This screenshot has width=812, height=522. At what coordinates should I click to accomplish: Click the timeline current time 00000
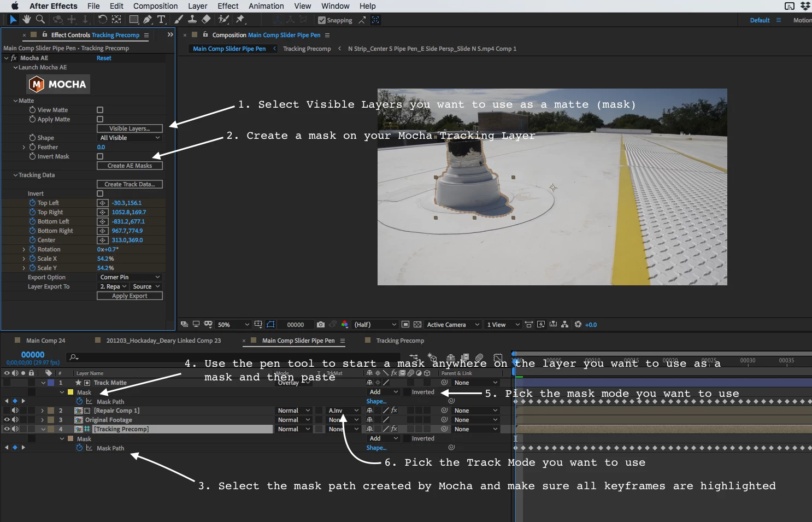tap(33, 355)
